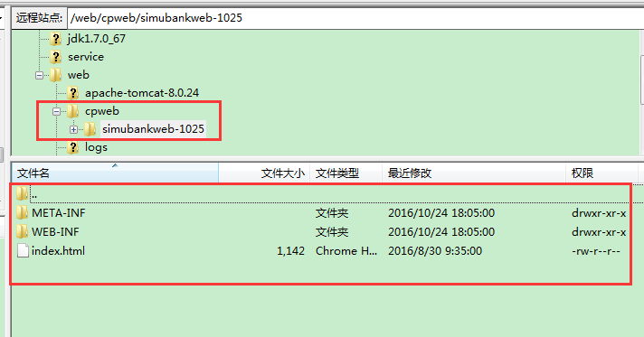Click WEB-INF's 文件夹 type cell

[x=332, y=231]
